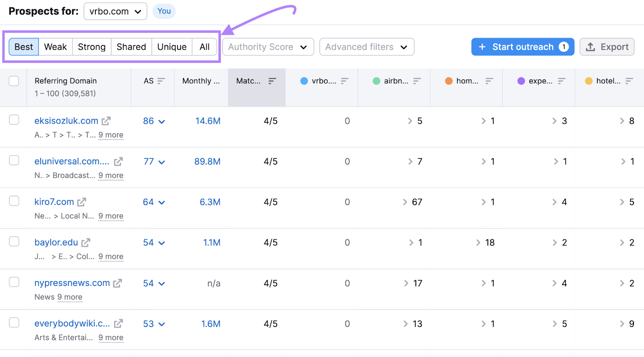
Task: Show 9 more categories for nypressnews.com
Action: [x=70, y=297]
